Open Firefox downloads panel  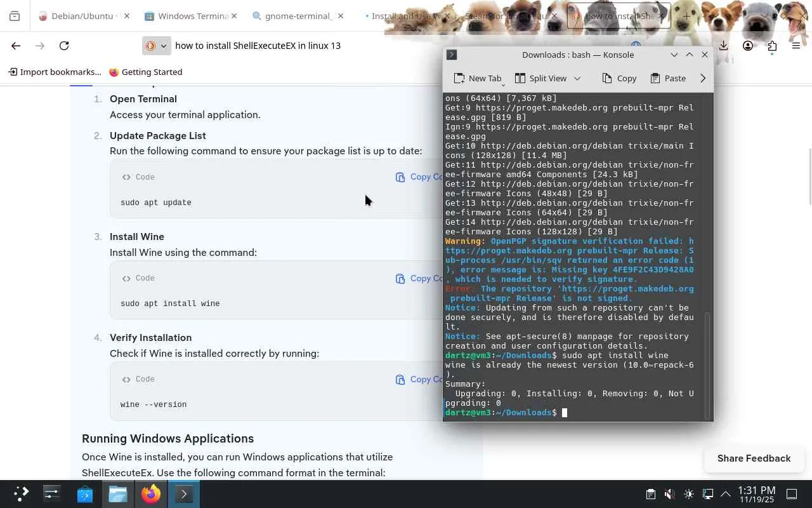[x=724, y=46]
